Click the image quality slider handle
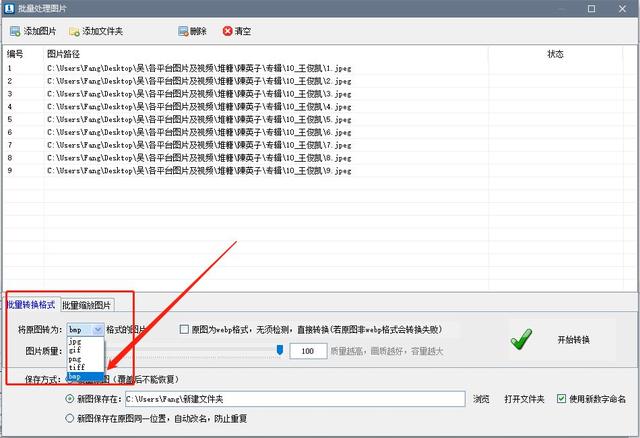Image resolution: width=640 pixels, height=438 pixels. pyautogui.click(x=280, y=350)
